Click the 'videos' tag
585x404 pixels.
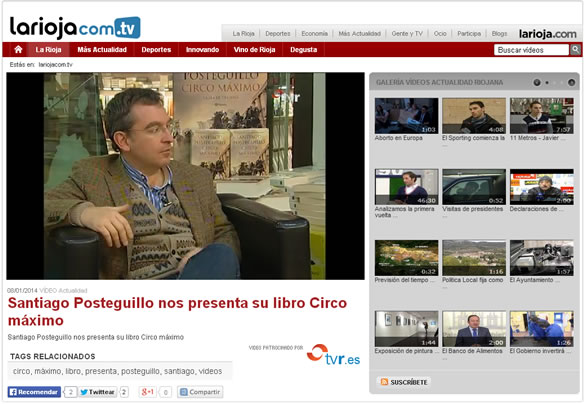pos(210,371)
